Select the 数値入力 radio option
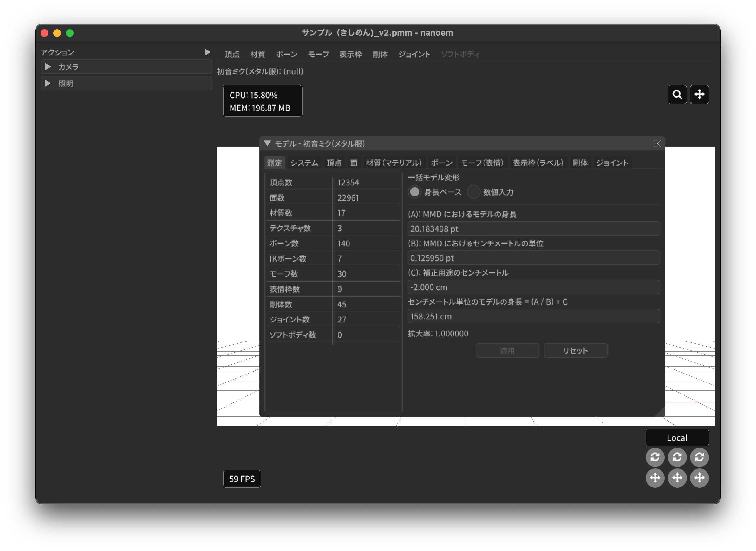Image resolution: width=756 pixels, height=551 pixels. (x=473, y=192)
